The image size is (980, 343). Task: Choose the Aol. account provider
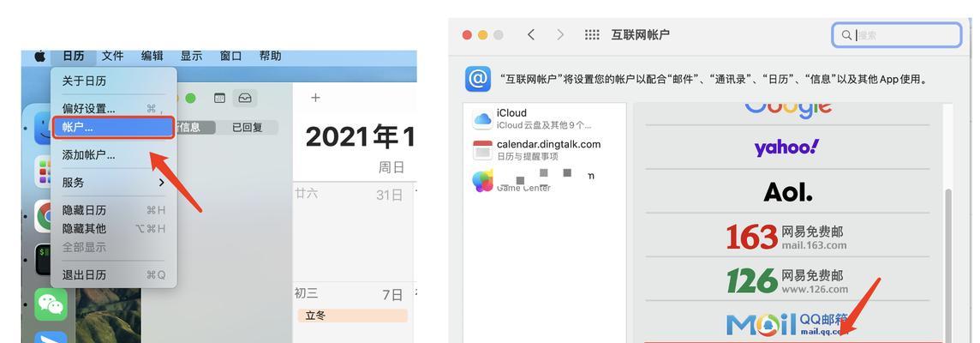click(x=787, y=191)
